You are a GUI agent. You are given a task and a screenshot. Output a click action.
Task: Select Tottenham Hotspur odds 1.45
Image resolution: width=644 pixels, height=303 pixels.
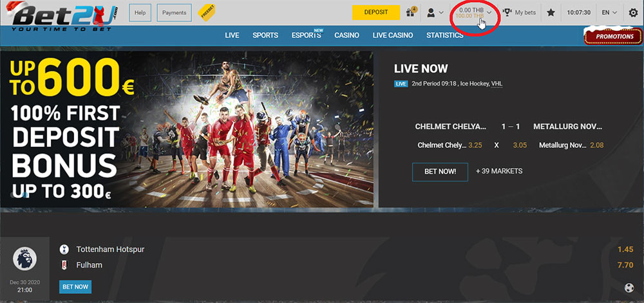[x=625, y=250]
